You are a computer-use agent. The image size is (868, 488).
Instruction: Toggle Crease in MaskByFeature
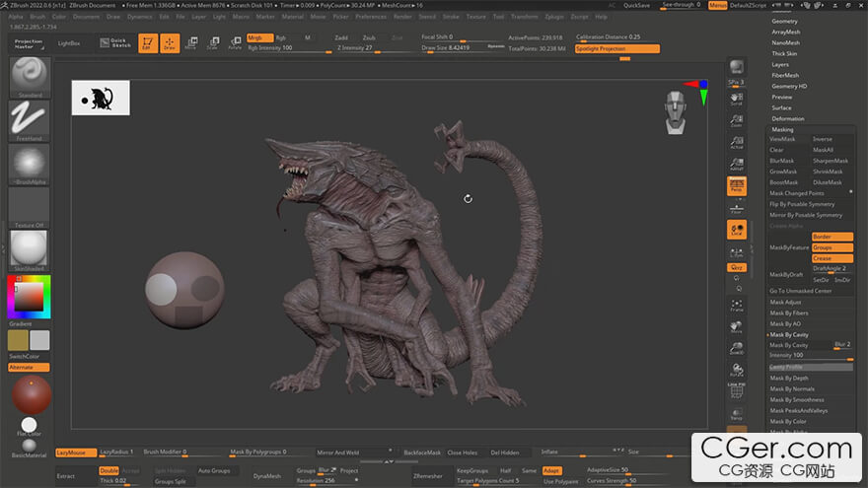point(832,258)
